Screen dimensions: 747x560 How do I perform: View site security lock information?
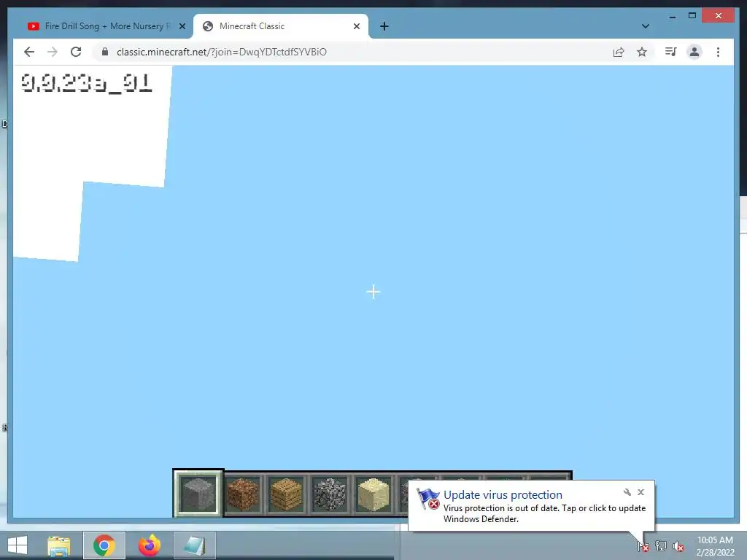pos(105,52)
